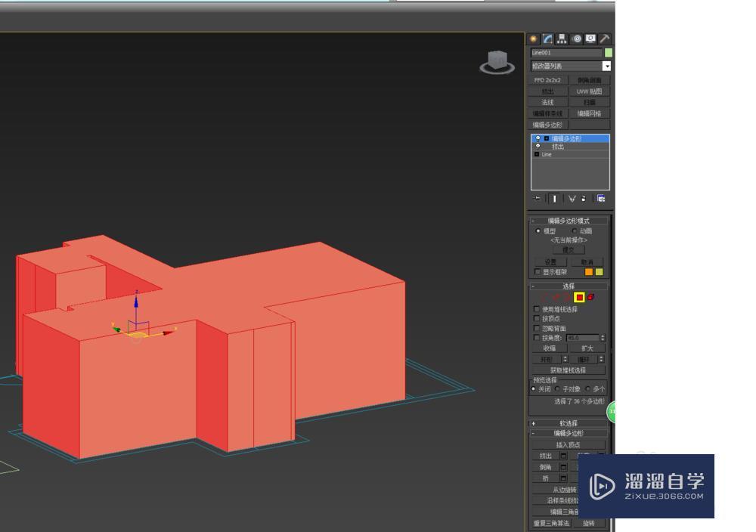Click the FFD 2x2x2 modifier button

pyautogui.click(x=547, y=80)
